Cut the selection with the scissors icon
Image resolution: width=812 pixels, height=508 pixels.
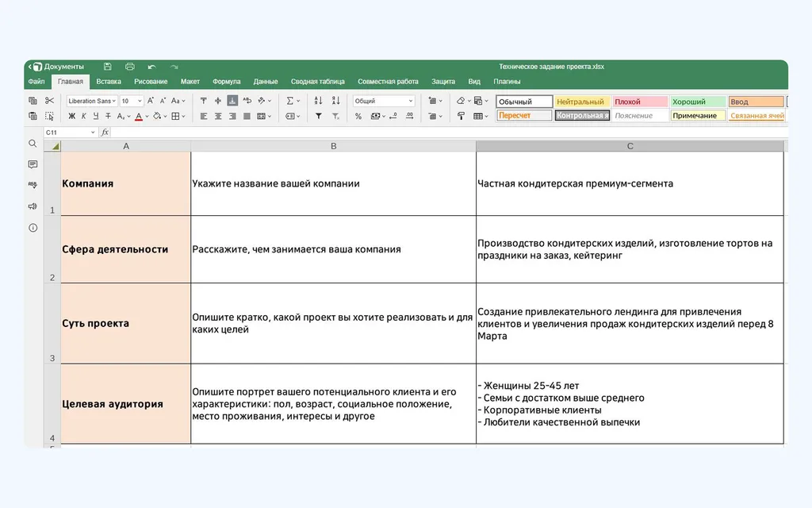click(49, 101)
